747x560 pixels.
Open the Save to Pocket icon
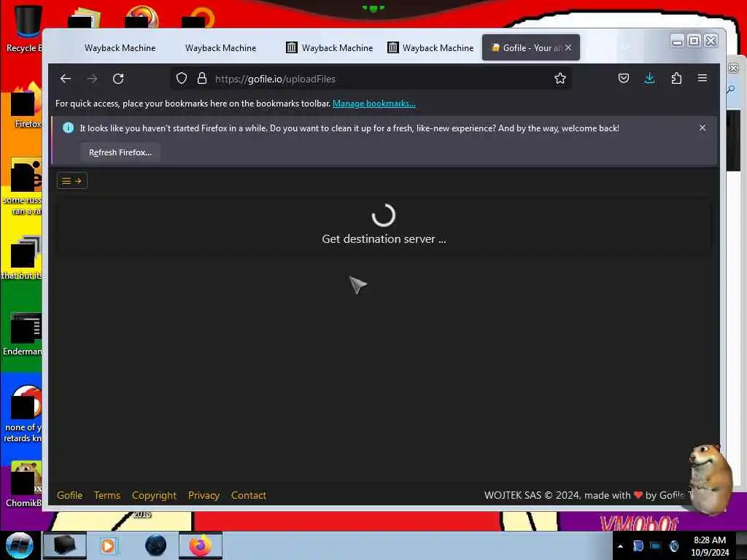pos(623,78)
